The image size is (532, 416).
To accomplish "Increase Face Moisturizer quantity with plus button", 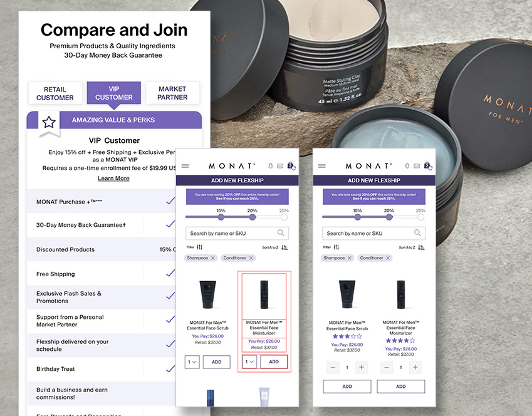I will 415,367.
